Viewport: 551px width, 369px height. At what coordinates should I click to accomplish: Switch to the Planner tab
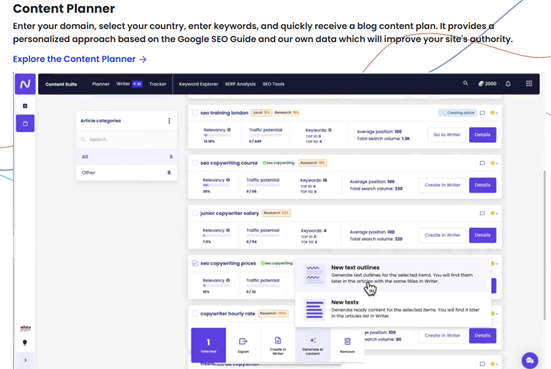[101, 84]
